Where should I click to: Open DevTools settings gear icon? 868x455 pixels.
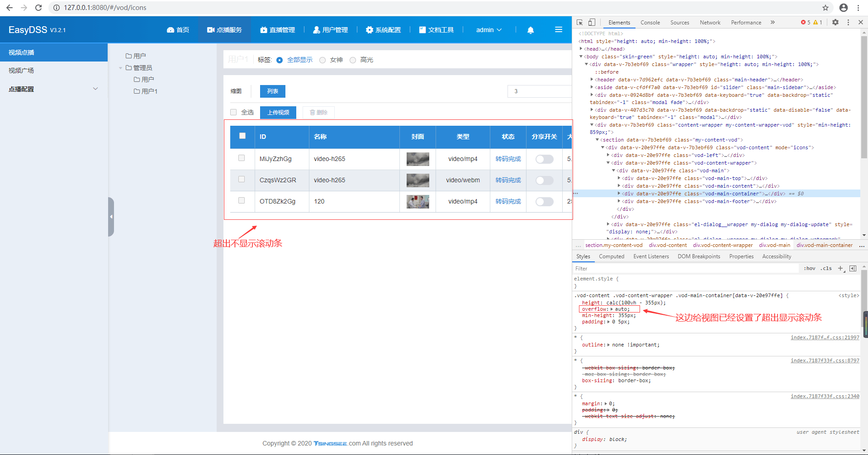[x=835, y=22]
